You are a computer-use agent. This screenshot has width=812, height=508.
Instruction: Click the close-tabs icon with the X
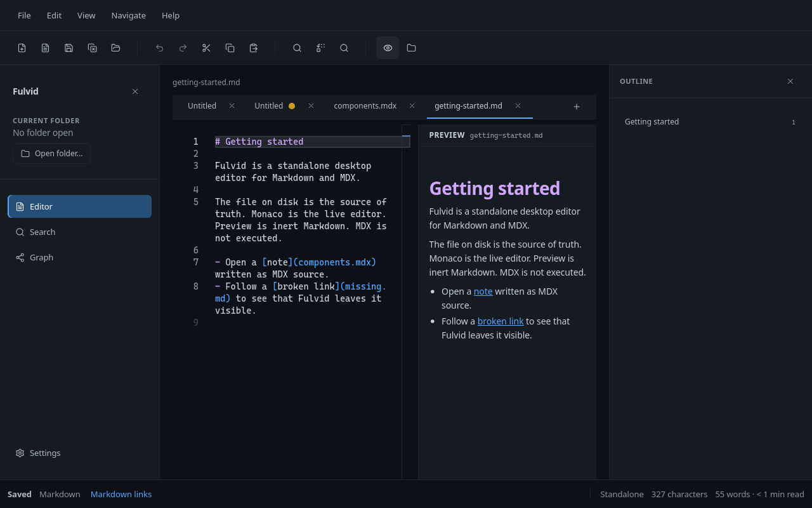point(92,48)
